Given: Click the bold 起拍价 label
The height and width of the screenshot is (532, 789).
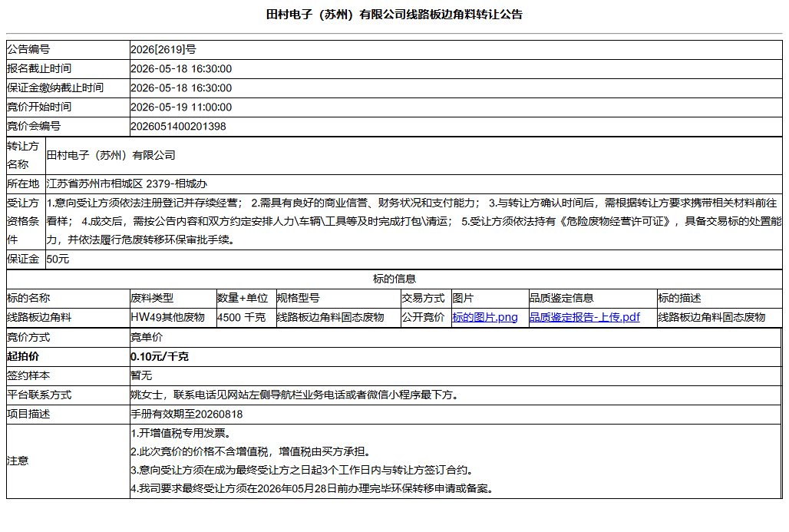Looking at the screenshot, I should [23, 357].
